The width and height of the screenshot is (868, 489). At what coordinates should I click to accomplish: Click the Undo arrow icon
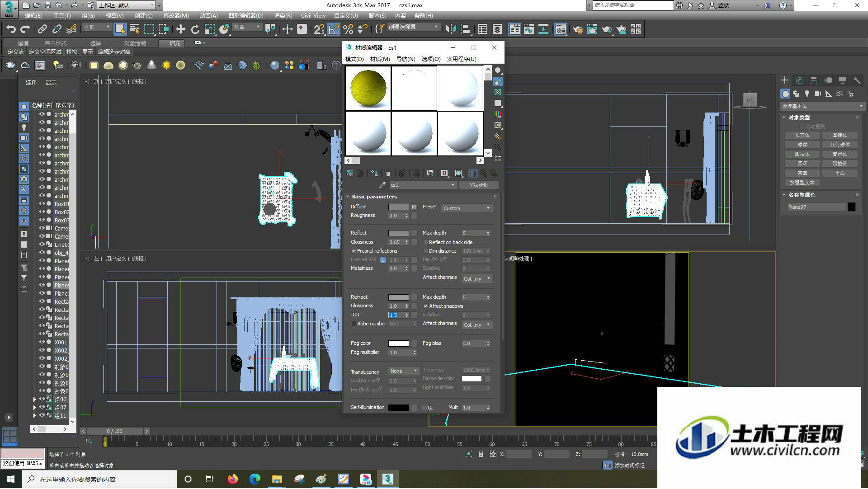tap(11, 29)
